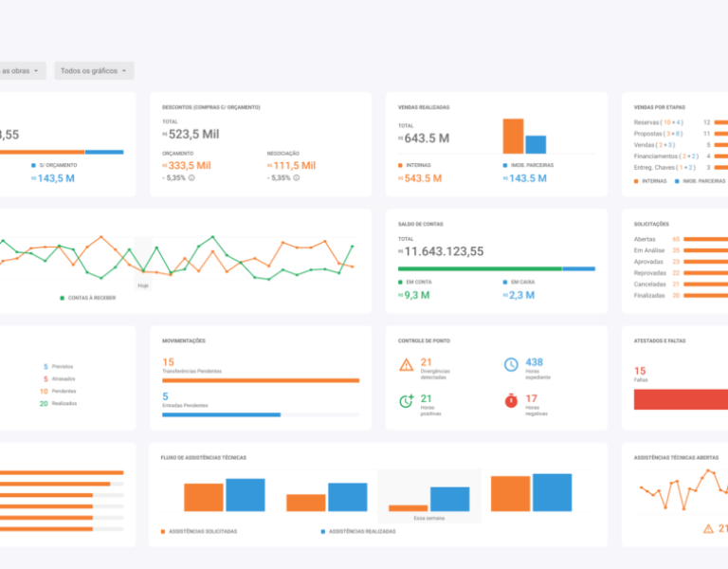Click the 'Essa semana' bar group
Viewport: 728px width, 569px height.
click(x=428, y=497)
